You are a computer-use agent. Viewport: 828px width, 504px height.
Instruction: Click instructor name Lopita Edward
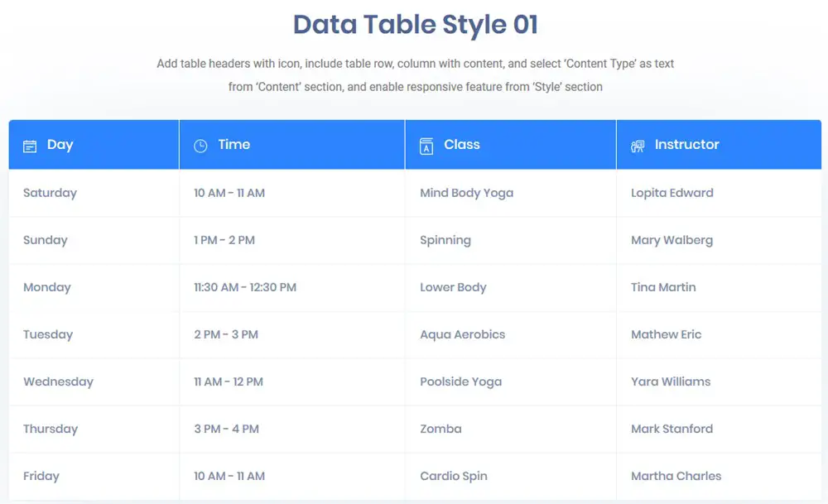[672, 193]
